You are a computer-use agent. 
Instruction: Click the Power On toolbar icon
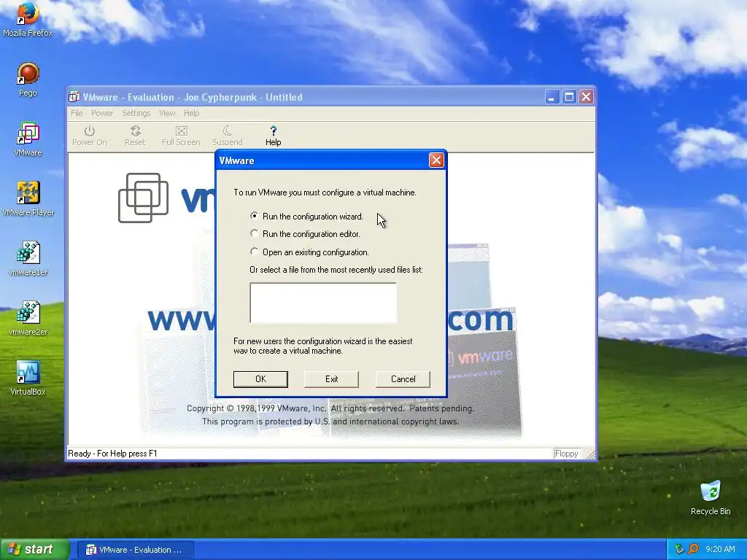[90, 135]
